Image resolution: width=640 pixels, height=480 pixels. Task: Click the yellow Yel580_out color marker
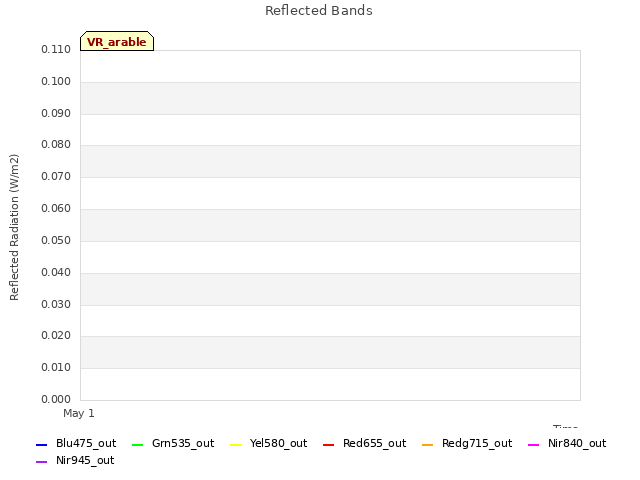tap(236, 444)
